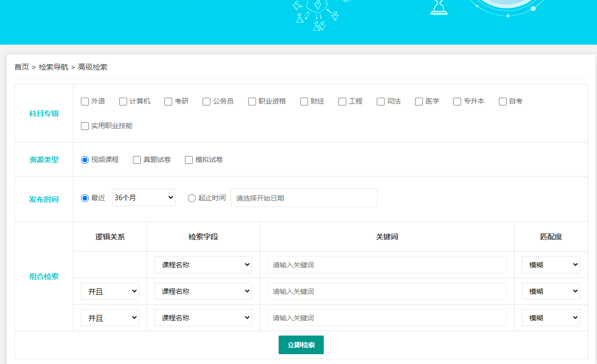Tick the 真题试卷 resource type
Screen dimensions: 597x364
pyautogui.click(x=137, y=160)
